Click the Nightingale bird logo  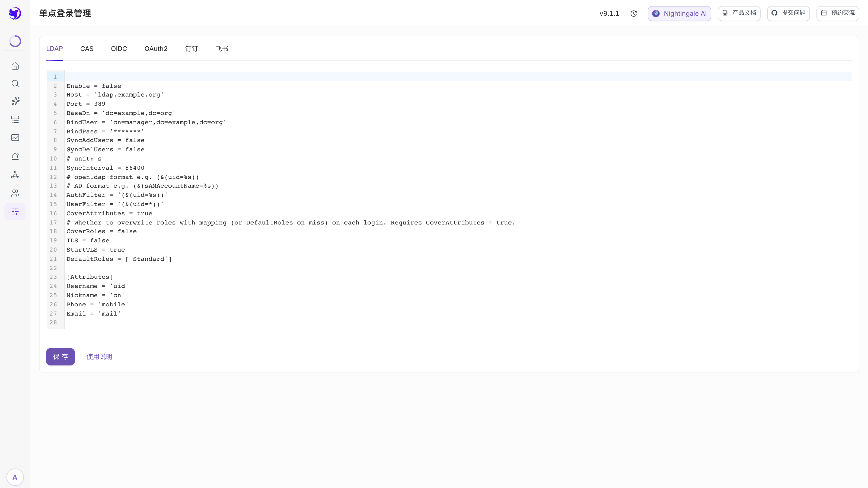click(15, 14)
